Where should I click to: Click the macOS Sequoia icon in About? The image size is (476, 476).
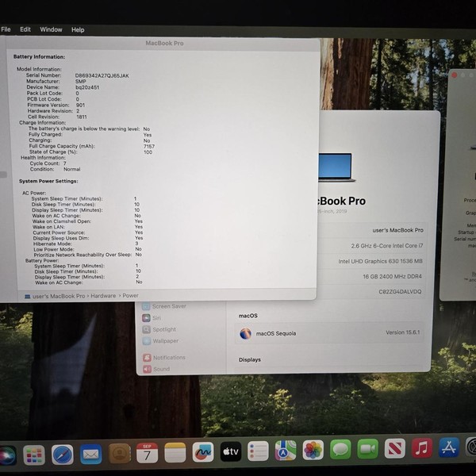[245, 333]
